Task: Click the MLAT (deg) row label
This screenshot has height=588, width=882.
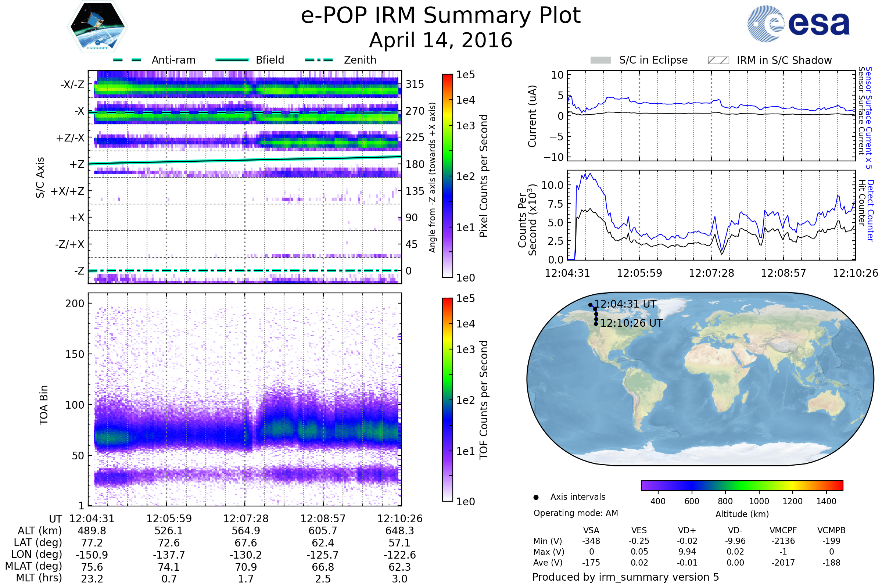Action: (34, 566)
